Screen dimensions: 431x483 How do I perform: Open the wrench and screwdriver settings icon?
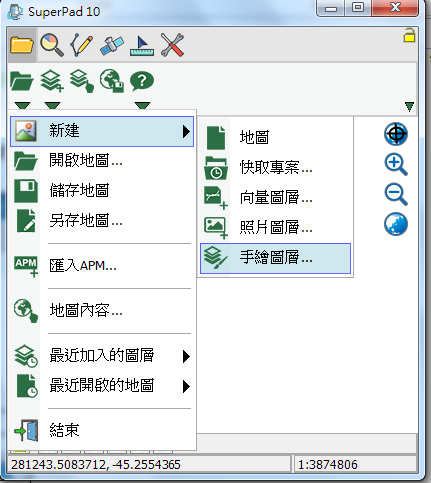pyautogui.click(x=172, y=45)
